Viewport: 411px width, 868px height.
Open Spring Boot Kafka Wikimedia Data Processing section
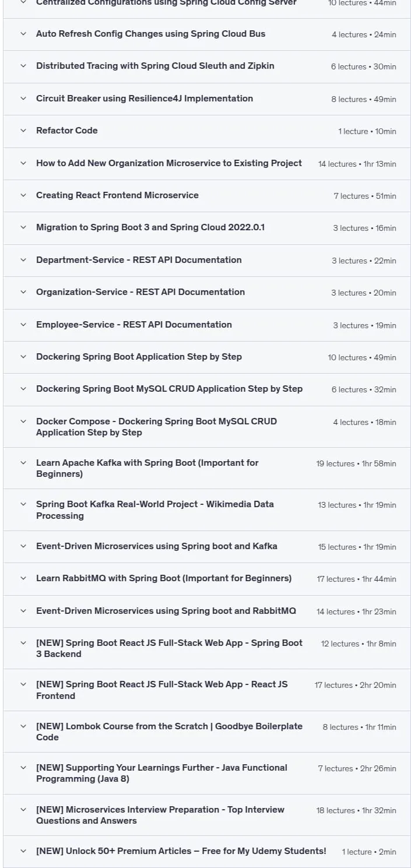[x=207, y=510]
